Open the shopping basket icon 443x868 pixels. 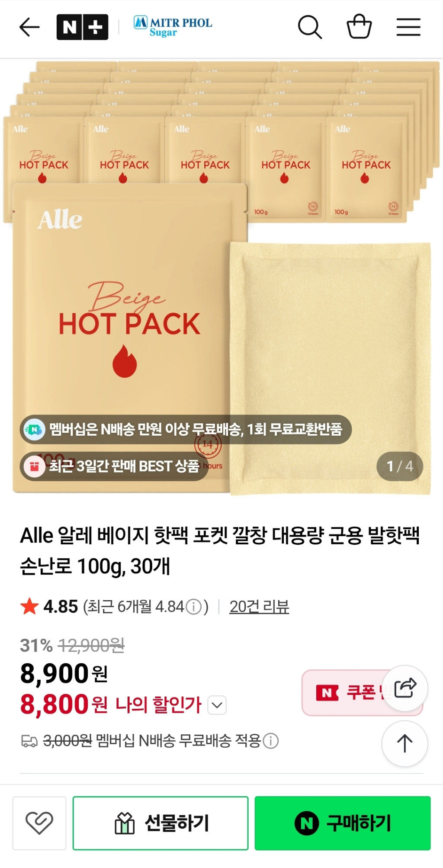[x=359, y=27]
